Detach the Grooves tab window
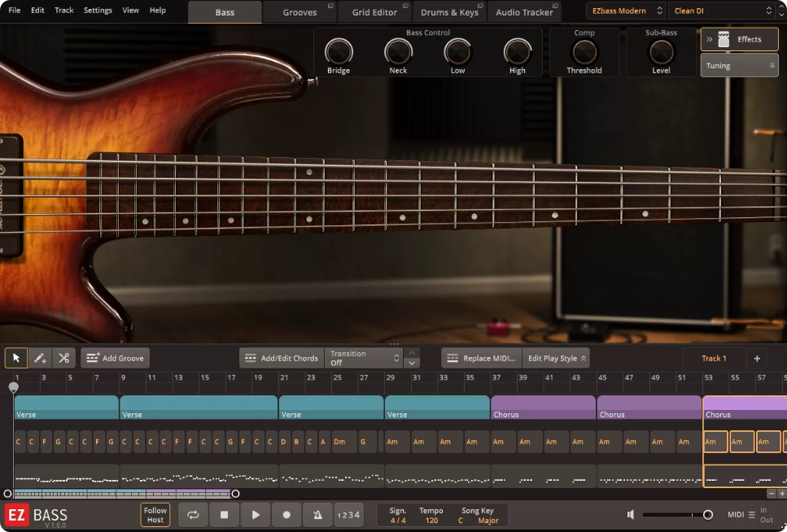 [330, 6]
